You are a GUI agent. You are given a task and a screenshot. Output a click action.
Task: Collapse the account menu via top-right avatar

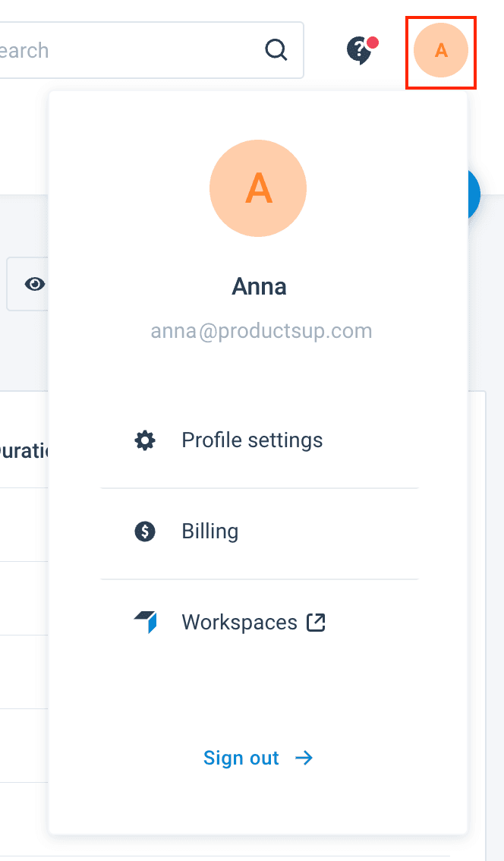(x=441, y=51)
